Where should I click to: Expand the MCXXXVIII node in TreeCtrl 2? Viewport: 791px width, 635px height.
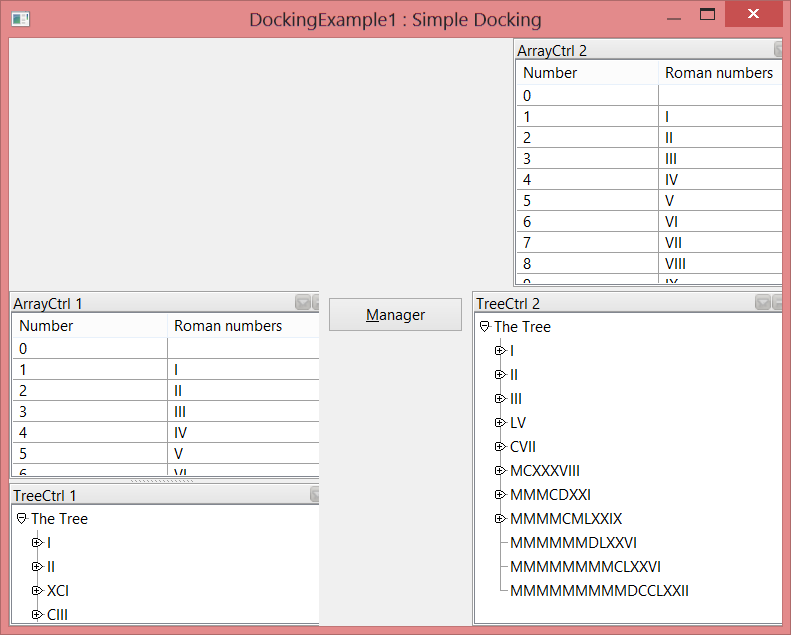point(500,470)
